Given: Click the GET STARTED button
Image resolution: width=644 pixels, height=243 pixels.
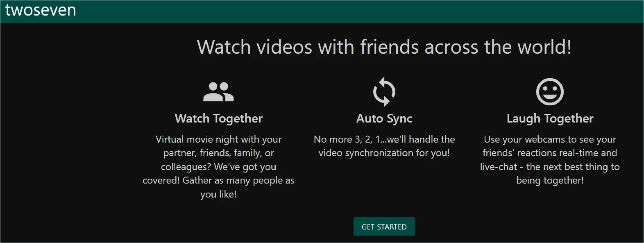Looking at the screenshot, I should tap(384, 227).
